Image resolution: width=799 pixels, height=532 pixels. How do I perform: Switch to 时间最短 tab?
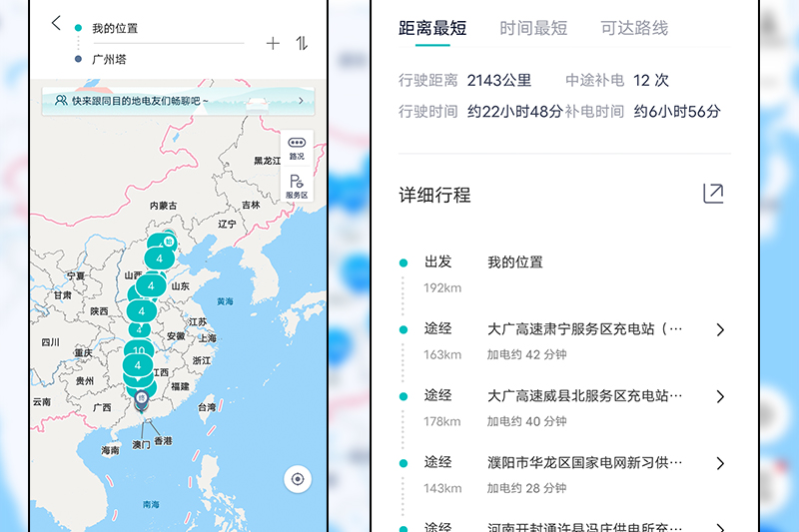[x=533, y=29]
